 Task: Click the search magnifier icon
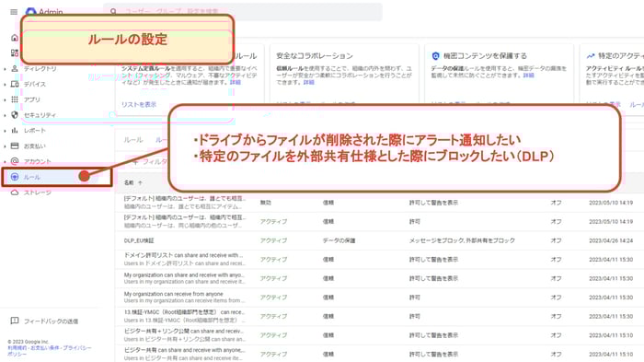113,12
